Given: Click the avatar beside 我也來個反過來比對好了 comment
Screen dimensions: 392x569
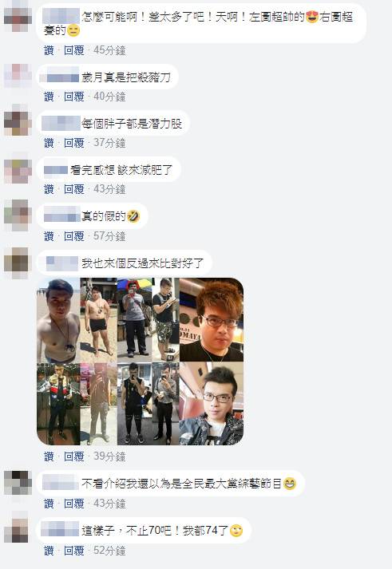Looking at the screenshot, I should point(18,263).
